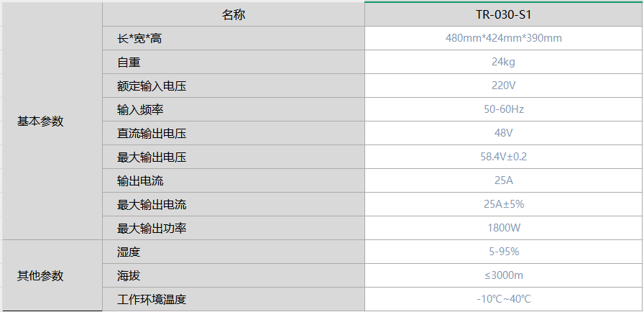The image size is (644, 312).
Task: Click the 50-60Hz frequency value
Action: coord(503,109)
